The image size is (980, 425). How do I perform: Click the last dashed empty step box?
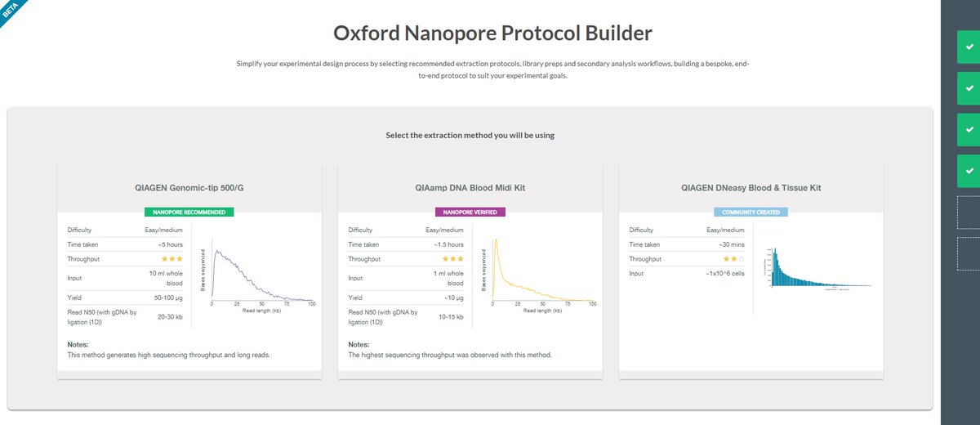[x=969, y=253]
